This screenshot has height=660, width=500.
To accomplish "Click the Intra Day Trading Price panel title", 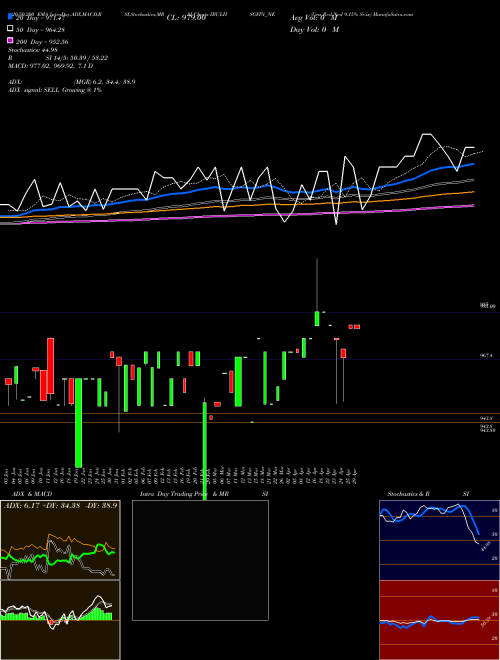I will [x=204, y=494].
